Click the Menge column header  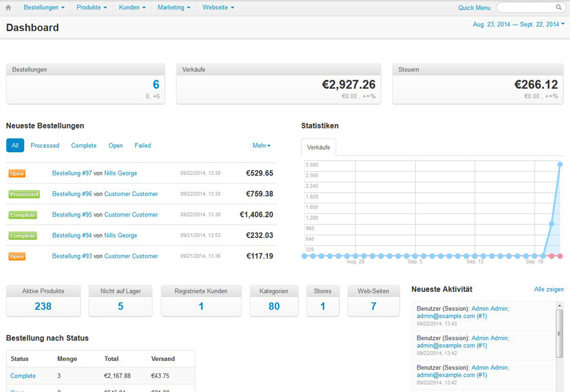click(x=67, y=359)
